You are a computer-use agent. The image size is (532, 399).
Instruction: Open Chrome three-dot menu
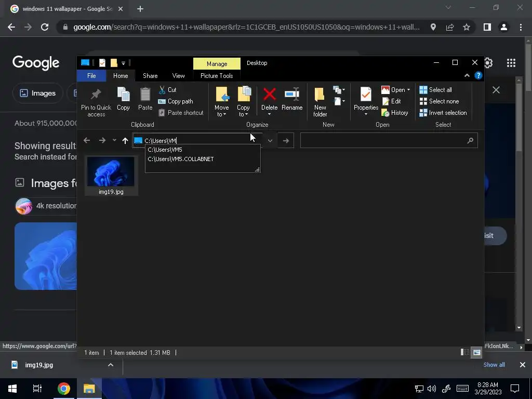[x=521, y=27]
